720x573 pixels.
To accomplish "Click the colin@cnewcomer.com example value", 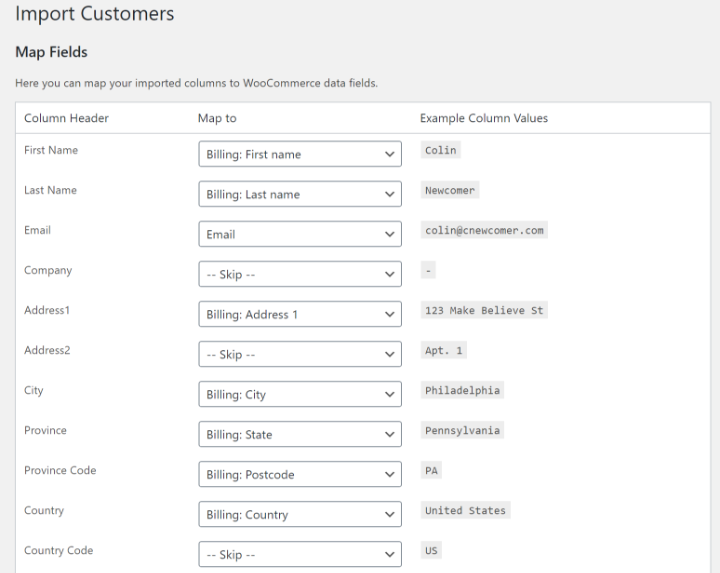I will (x=484, y=230).
